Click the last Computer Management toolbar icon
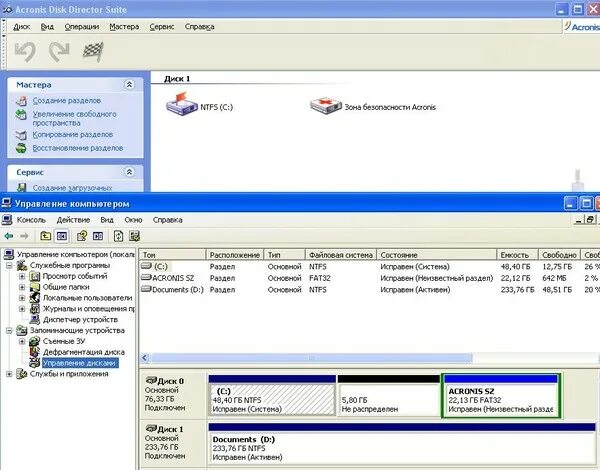Image resolution: width=600 pixels, height=470 pixels. click(134, 236)
